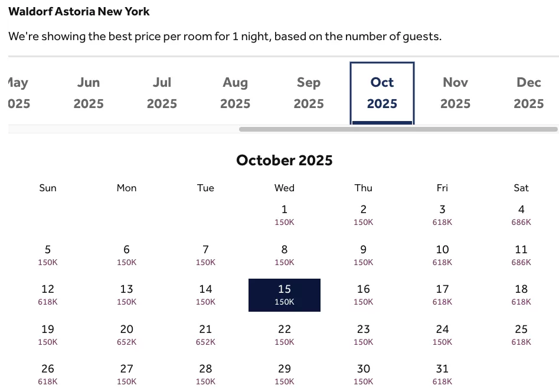Switch to the Nov 2025 month tab

[x=455, y=93]
